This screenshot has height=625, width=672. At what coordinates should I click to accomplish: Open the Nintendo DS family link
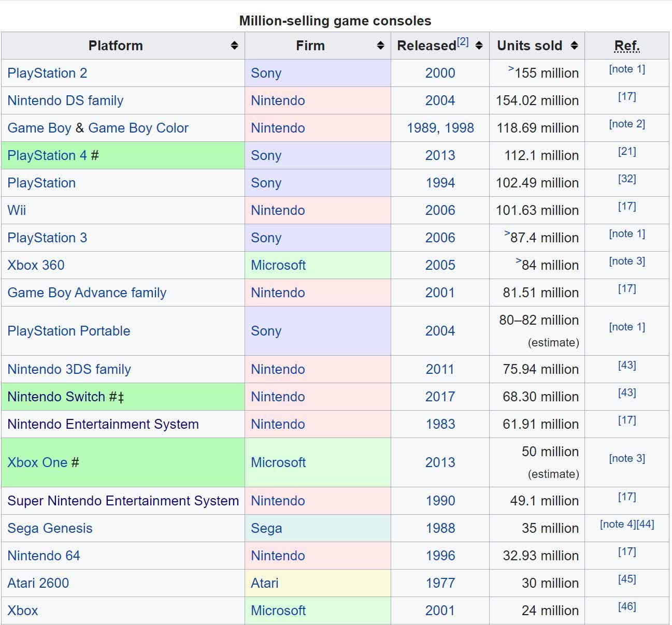[65, 100]
